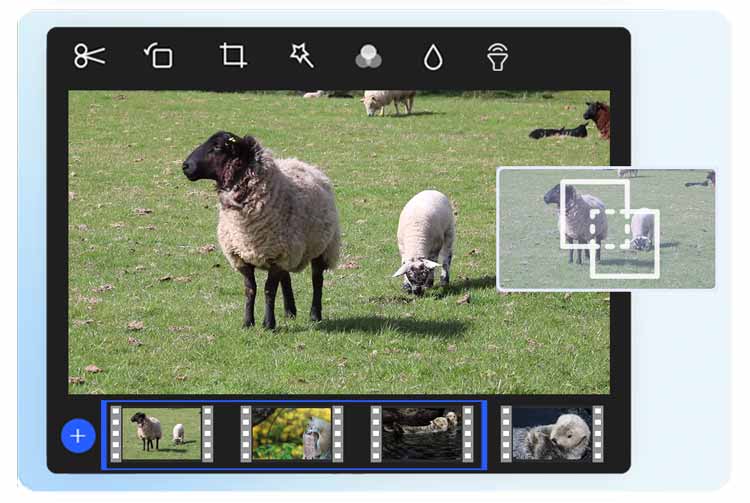Click the rotate icon

tap(159, 56)
